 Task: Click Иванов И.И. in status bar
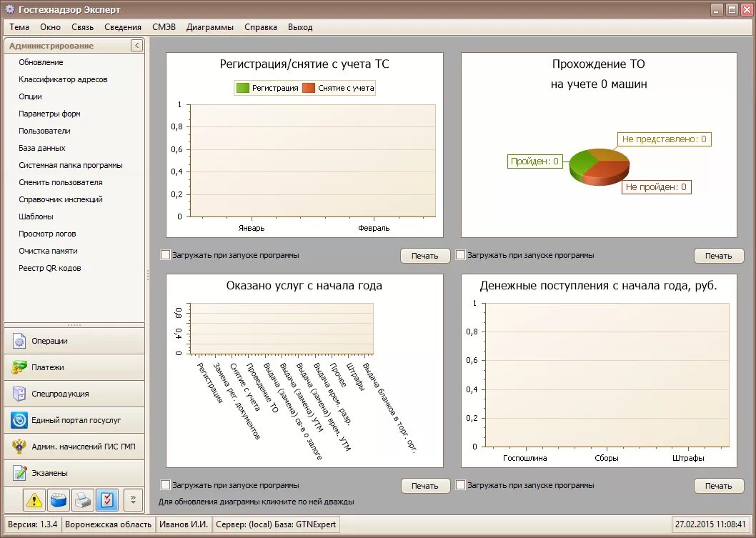pyautogui.click(x=183, y=524)
